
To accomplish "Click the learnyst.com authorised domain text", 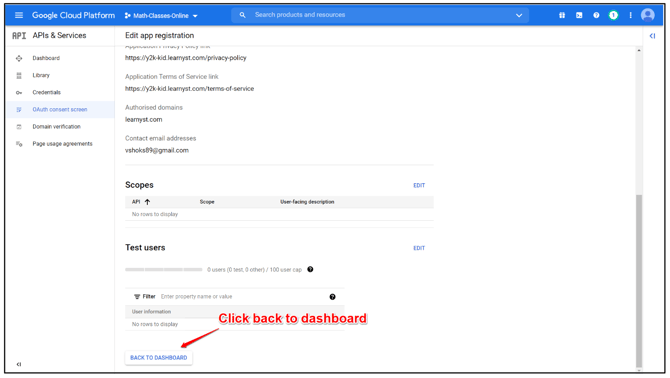I will coord(144,120).
